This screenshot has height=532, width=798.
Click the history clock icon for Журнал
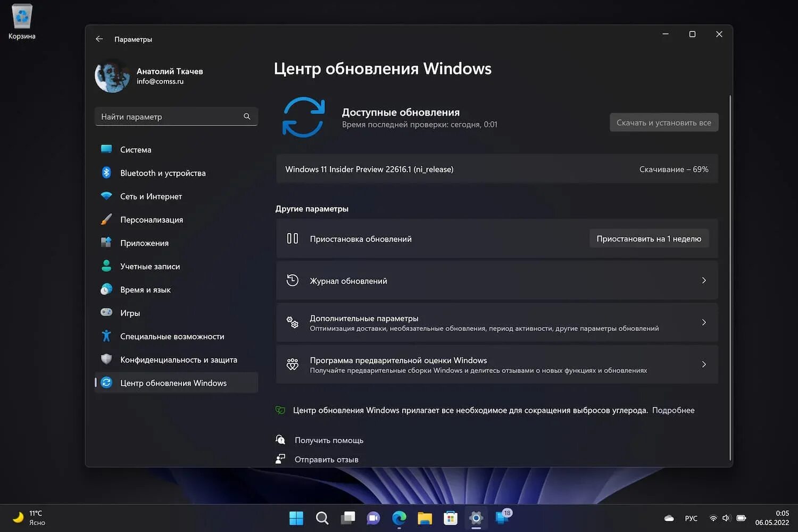pyautogui.click(x=293, y=280)
